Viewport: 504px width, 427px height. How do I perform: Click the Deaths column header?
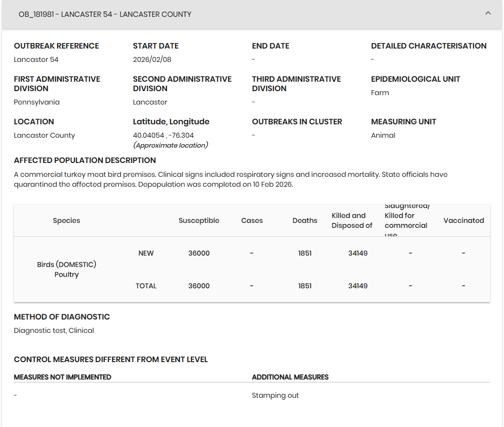[305, 220]
